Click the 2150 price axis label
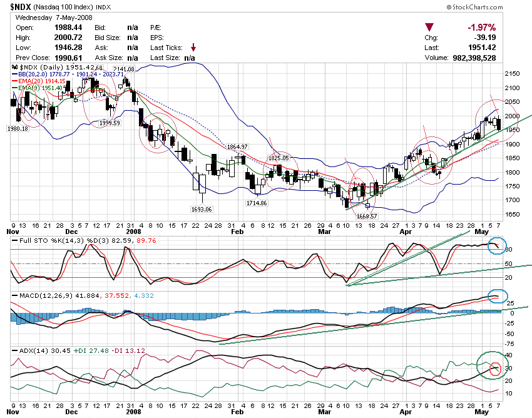Image resolution: width=532 pixels, height=418 pixels. pyautogui.click(x=512, y=74)
